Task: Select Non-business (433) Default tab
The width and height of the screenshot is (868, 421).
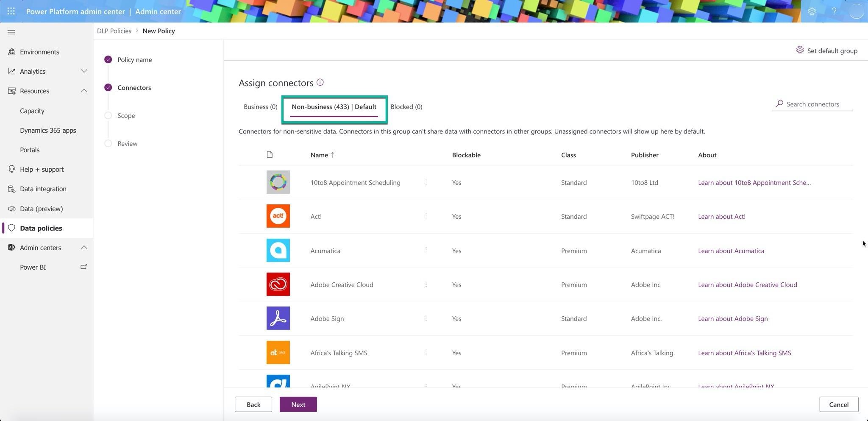Action: pos(334,107)
